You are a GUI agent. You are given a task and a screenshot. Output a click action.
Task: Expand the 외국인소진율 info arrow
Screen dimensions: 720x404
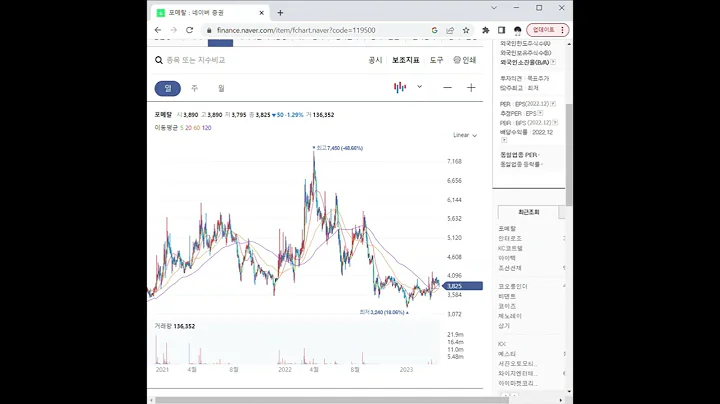pos(553,62)
